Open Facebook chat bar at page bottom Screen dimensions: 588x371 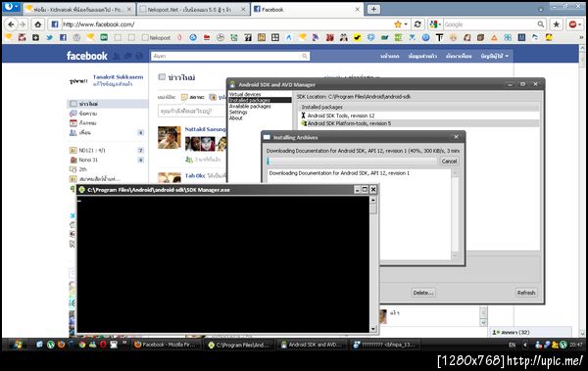530,332
